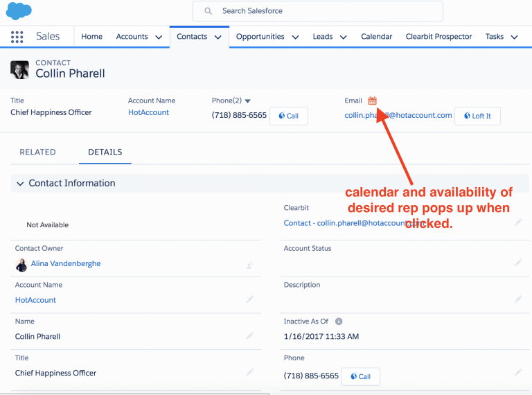Edit Title field pencil icon

point(249,372)
